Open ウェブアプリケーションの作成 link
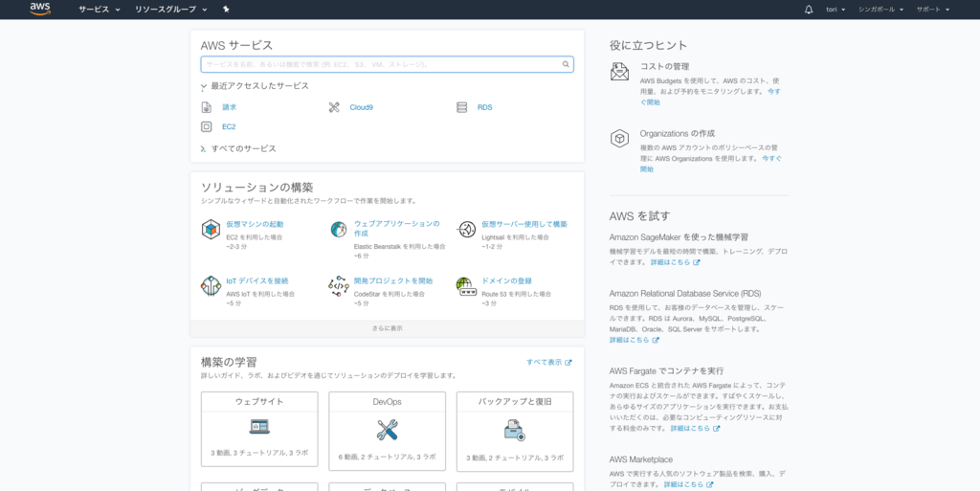The width and height of the screenshot is (980, 491). point(396,229)
